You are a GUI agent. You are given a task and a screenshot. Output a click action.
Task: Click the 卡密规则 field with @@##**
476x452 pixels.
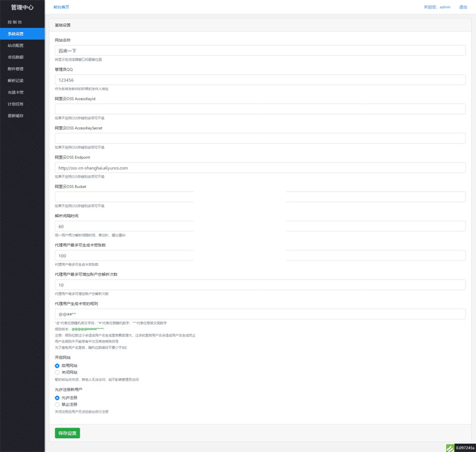click(260, 314)
